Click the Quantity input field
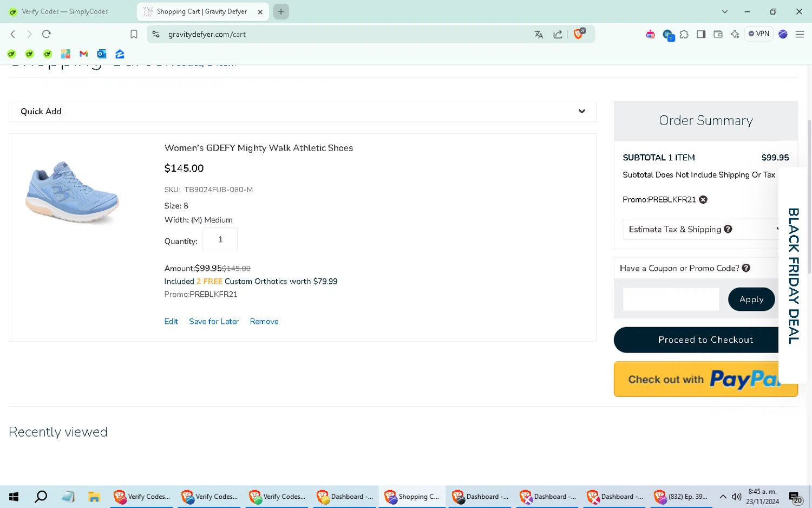 coord(220,239)
